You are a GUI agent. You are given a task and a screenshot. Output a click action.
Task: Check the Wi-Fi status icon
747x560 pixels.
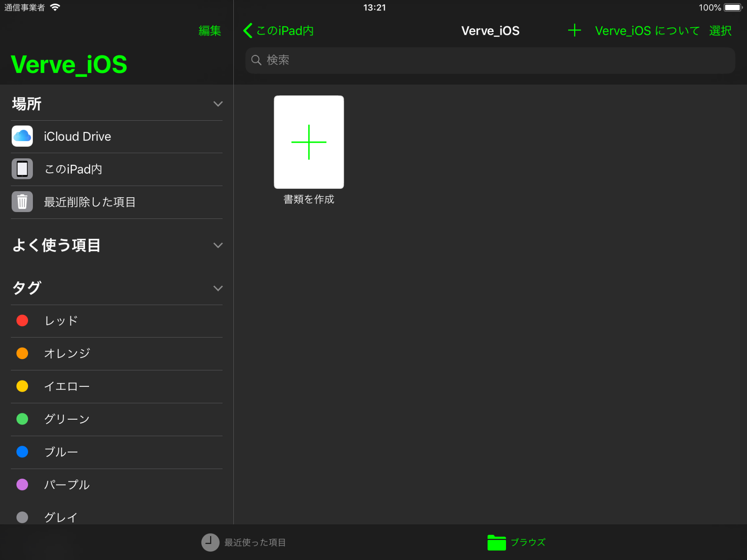coord(55,7)
